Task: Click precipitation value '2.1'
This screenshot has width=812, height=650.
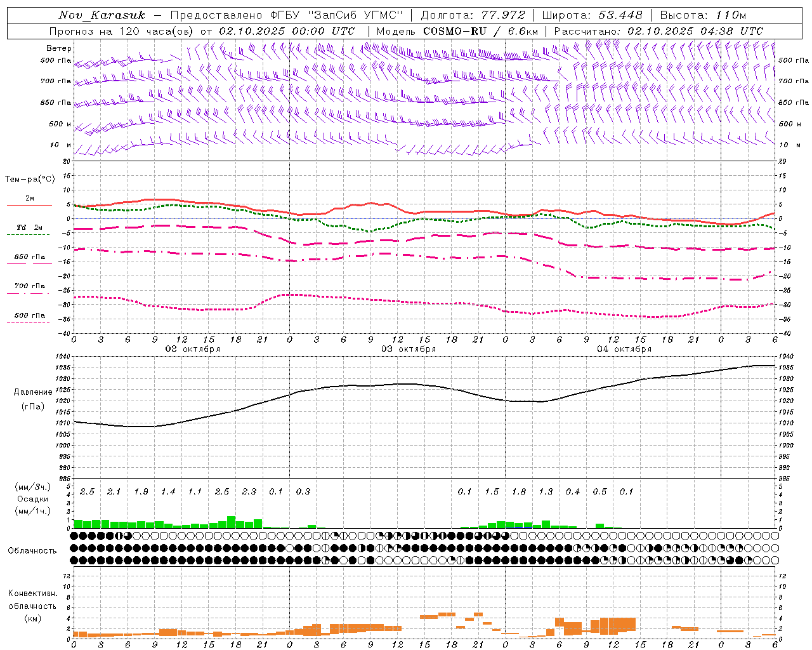Action: [114, 492]
